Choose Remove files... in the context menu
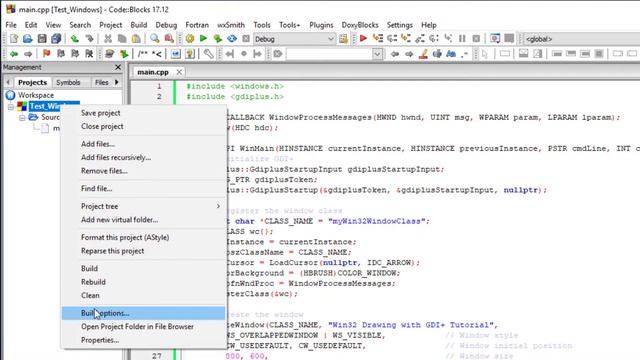 click(143, 171)
